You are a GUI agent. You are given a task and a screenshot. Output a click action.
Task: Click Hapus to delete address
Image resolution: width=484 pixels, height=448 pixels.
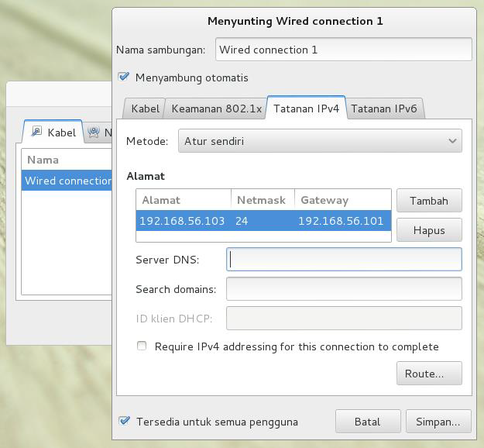click(428, 230)
